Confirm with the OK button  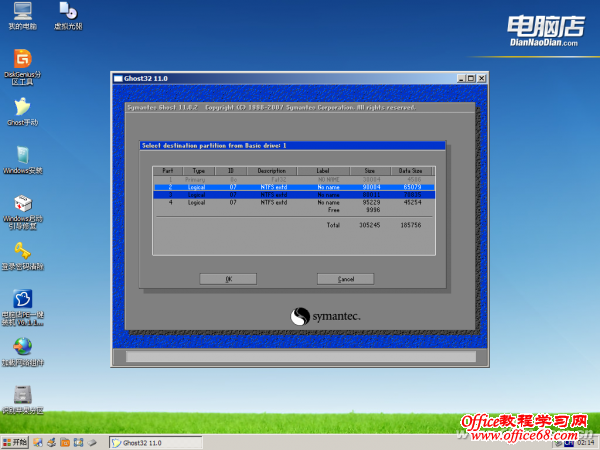228,279
